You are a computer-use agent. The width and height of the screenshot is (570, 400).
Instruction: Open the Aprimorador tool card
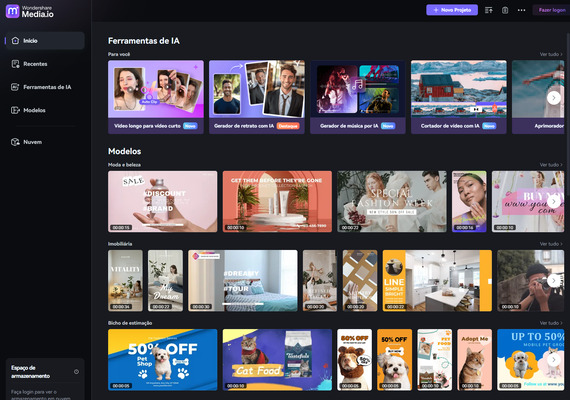[538, 97]
